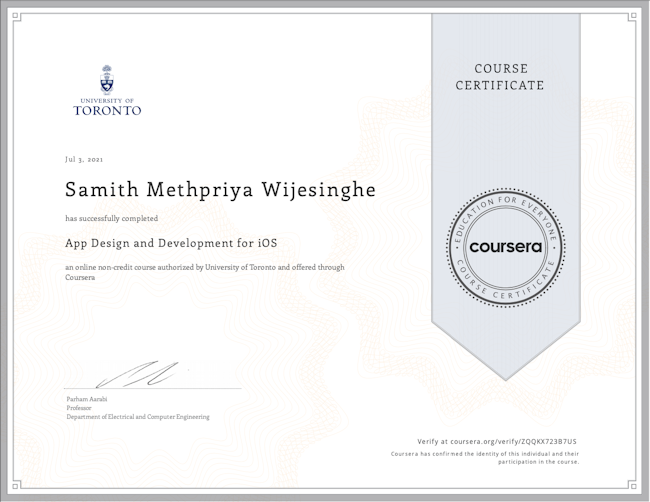This screenshot has width=650, height=502.
Task: Click the text 'has successfully completed'
Action: 112,218
